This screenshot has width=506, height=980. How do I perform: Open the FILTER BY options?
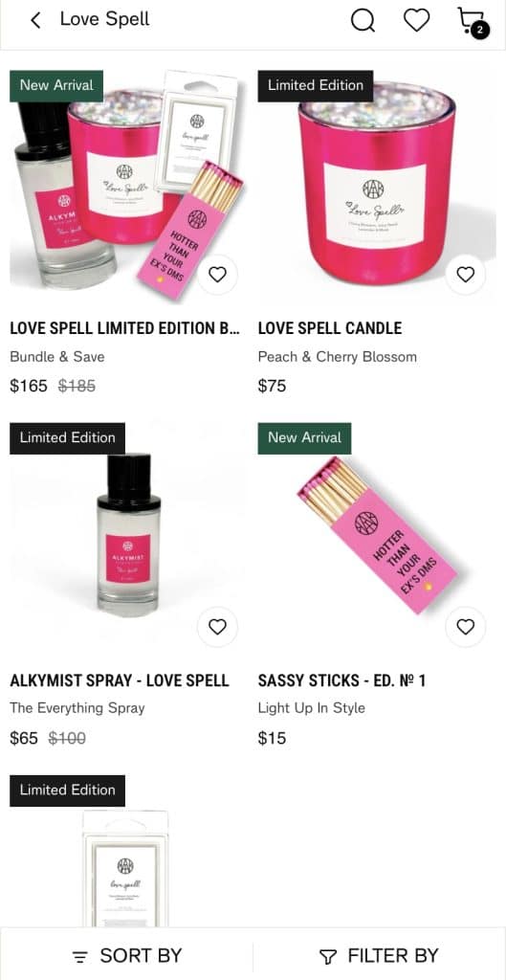(x=379, y=956)
